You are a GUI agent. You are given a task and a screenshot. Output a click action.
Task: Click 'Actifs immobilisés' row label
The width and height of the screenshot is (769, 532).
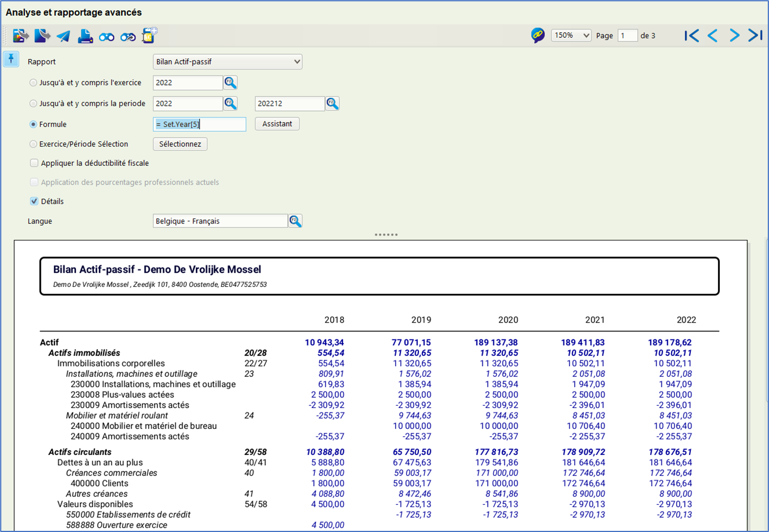click(x=84, y=353)
